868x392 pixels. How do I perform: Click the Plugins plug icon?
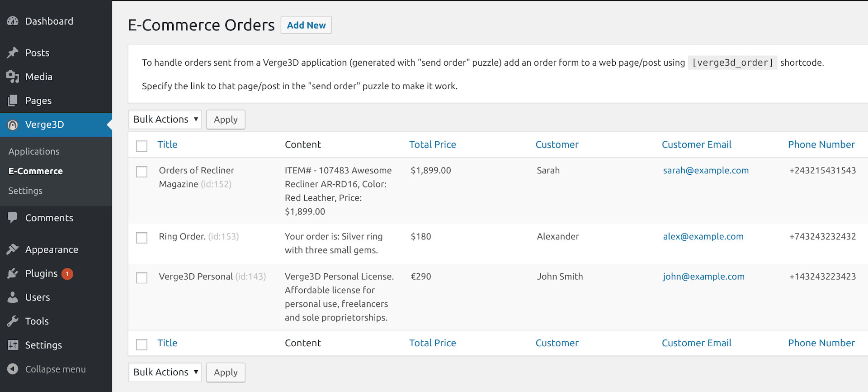pos(13,273)
